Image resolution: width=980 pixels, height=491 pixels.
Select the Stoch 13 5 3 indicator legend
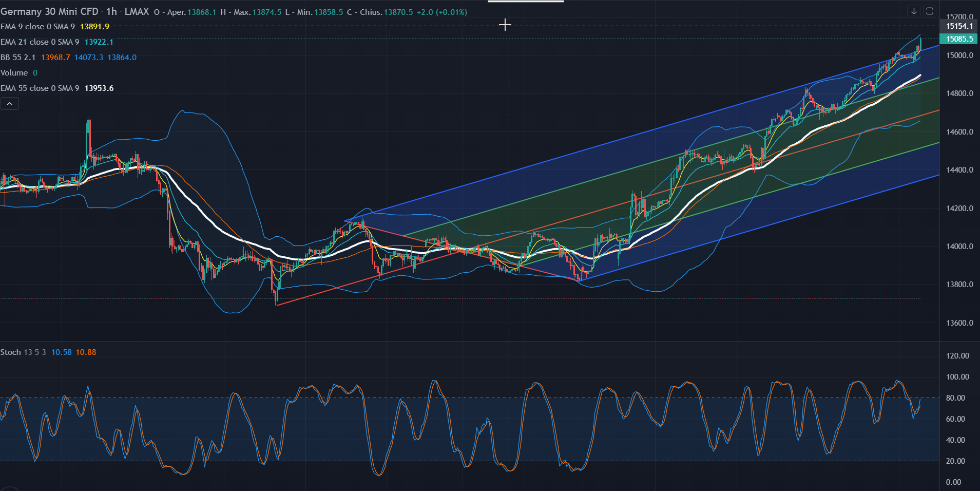click(x=23, y=352)
